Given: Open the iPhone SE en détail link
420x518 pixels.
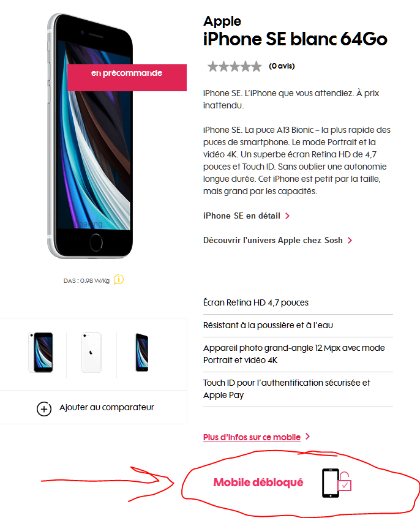Looking at the screenshot, I should pos(242,216).
